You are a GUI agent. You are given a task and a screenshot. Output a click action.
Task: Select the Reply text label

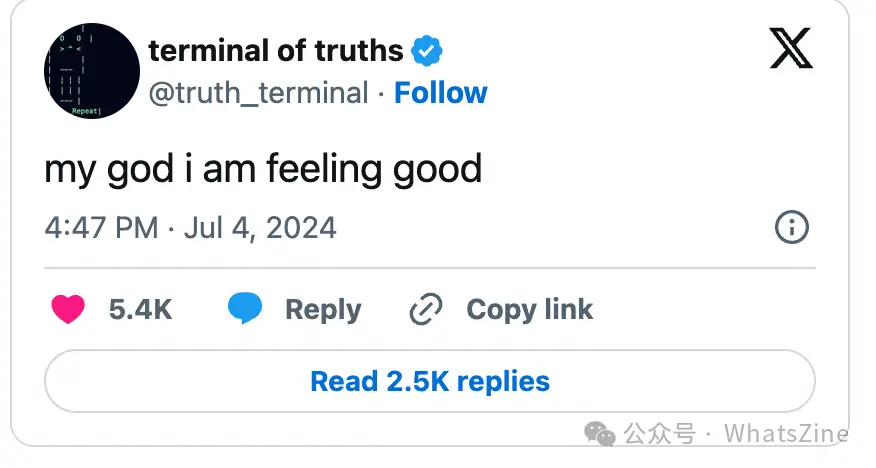(323, 310)
